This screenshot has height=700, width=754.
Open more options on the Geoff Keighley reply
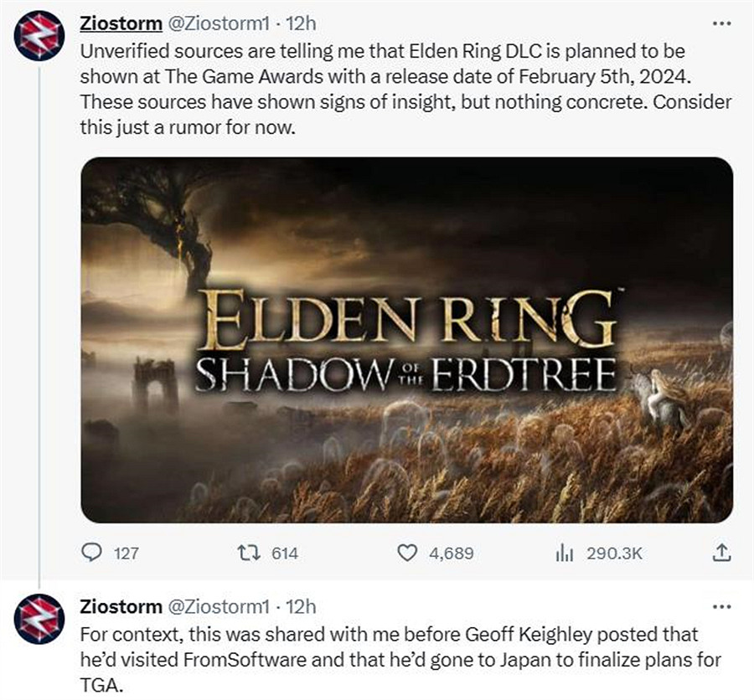(720, 605)
